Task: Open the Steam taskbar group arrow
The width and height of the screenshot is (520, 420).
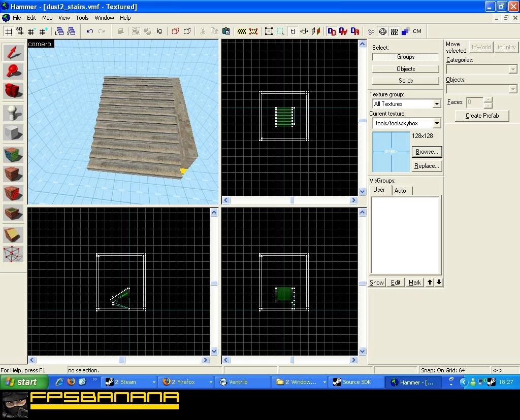Action: pos(154,382)
